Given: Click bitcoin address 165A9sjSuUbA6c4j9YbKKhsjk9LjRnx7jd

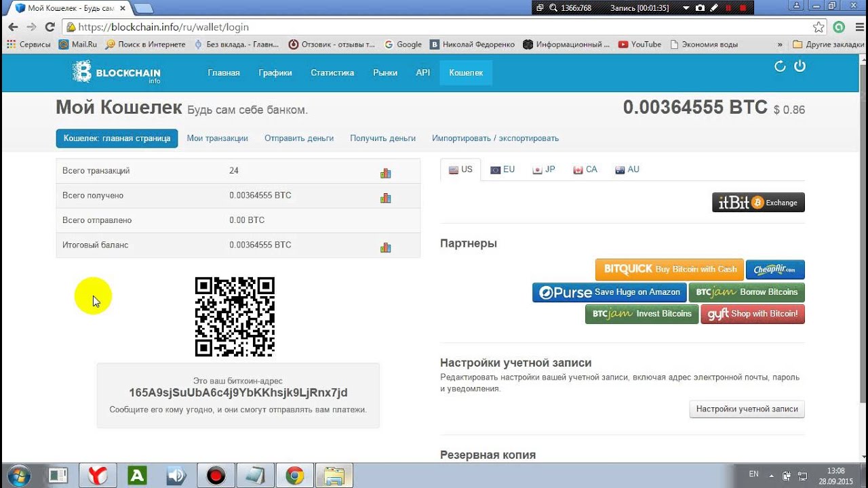Looking at the screenshot, I should 238,392.
